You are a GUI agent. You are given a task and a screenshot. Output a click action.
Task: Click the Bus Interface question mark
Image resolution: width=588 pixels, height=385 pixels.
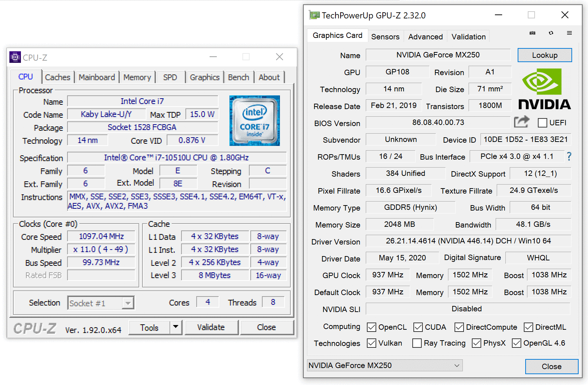point(569,156)
